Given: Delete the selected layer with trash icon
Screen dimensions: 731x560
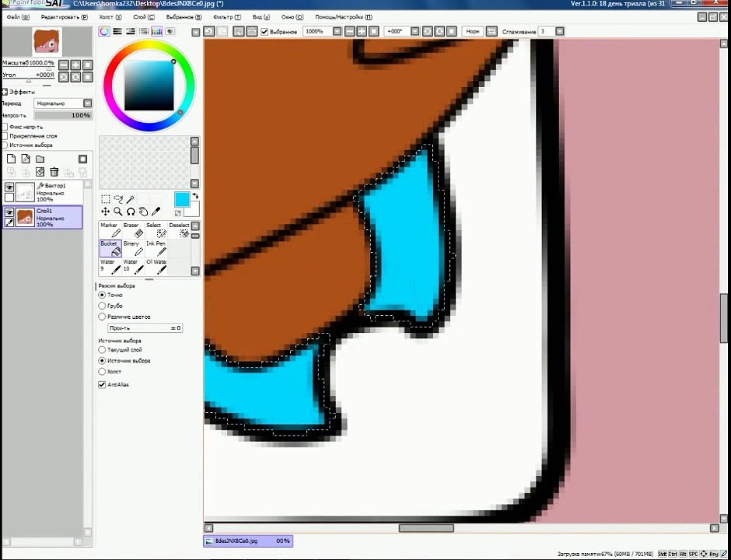Looking at the screenshot, I should pyautogui.click(x=54, y=172).
